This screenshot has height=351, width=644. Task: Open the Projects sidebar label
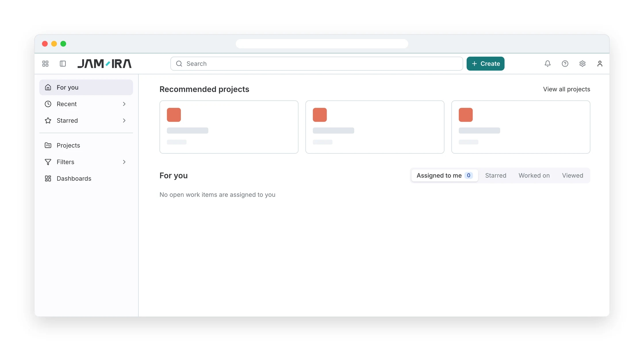68,145
